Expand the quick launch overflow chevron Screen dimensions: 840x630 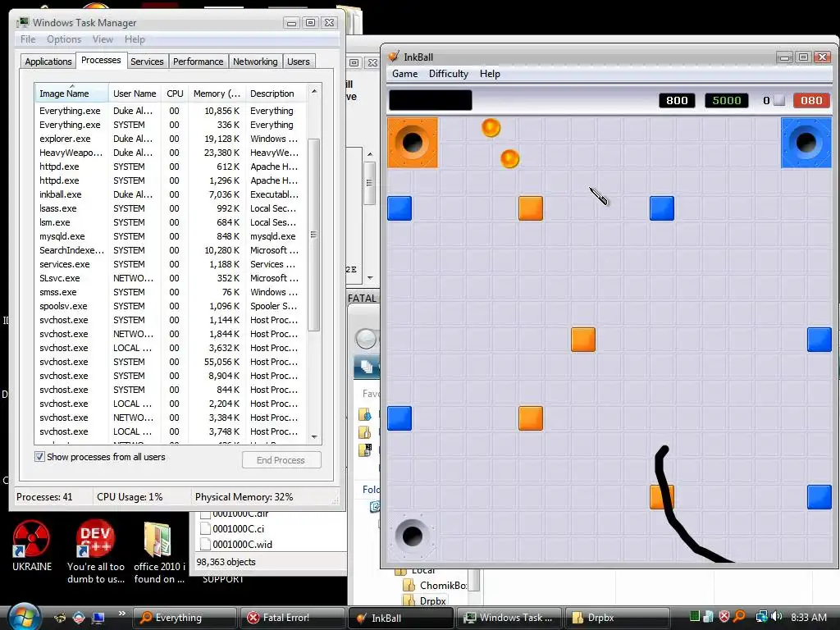121,614
